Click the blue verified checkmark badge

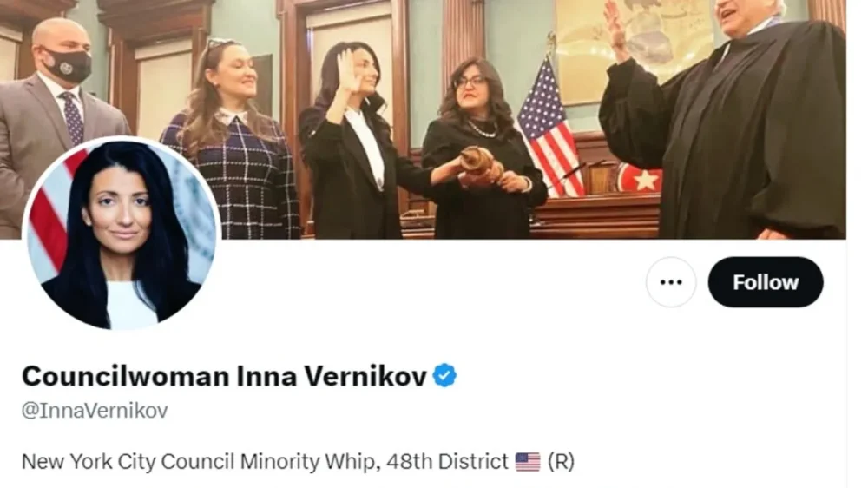(x=444, y=376)
